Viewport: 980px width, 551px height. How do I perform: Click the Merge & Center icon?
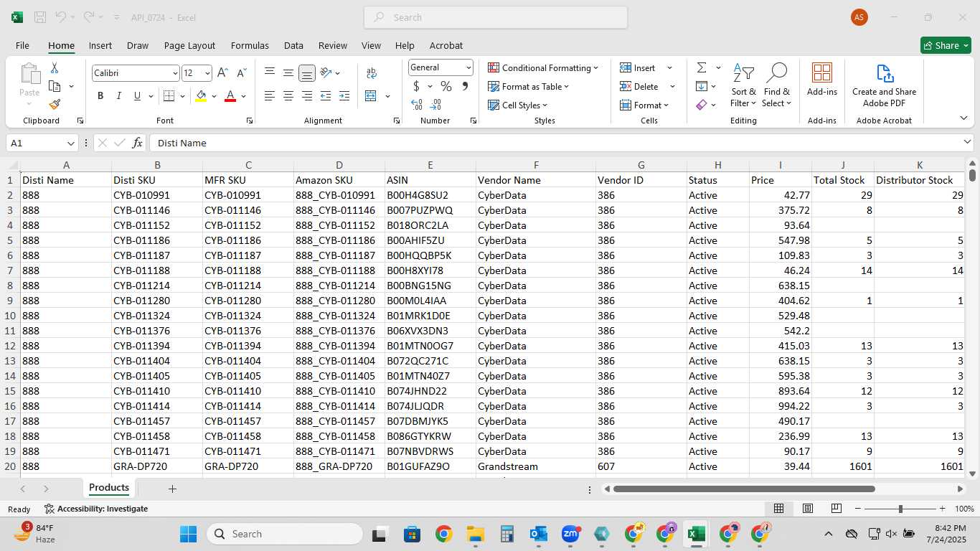click(371, 96)
